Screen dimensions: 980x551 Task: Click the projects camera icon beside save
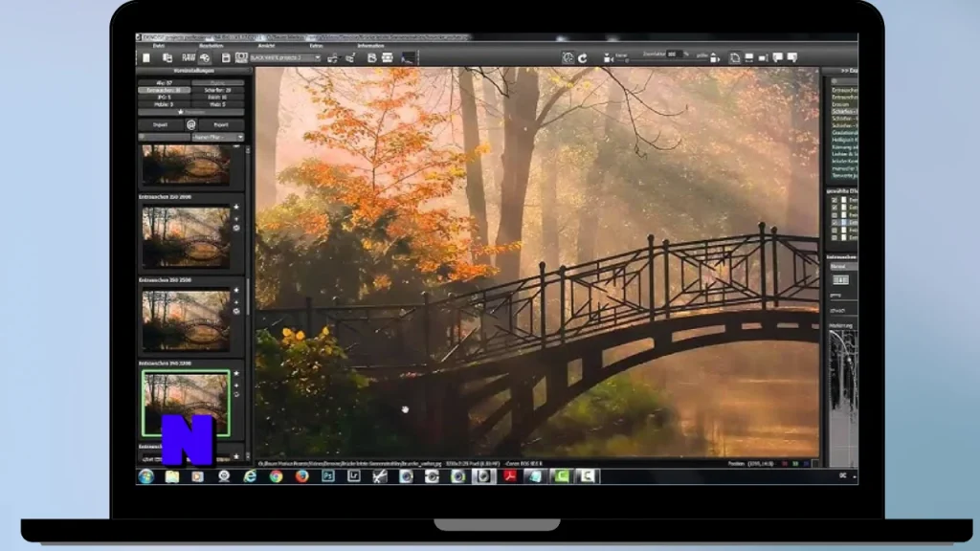241,57
